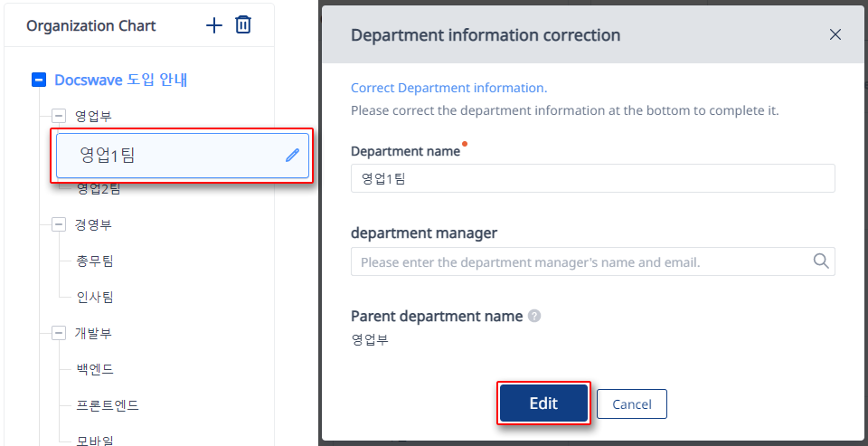The width and height of the screenshot is (868, 446).
Task: Collapse the 개발부 department node
Action: pos(59,334)
